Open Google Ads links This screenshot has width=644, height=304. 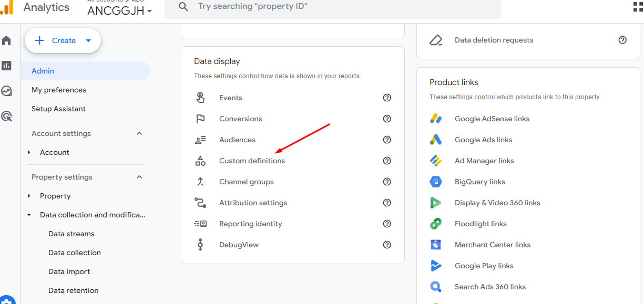point(483,140)
